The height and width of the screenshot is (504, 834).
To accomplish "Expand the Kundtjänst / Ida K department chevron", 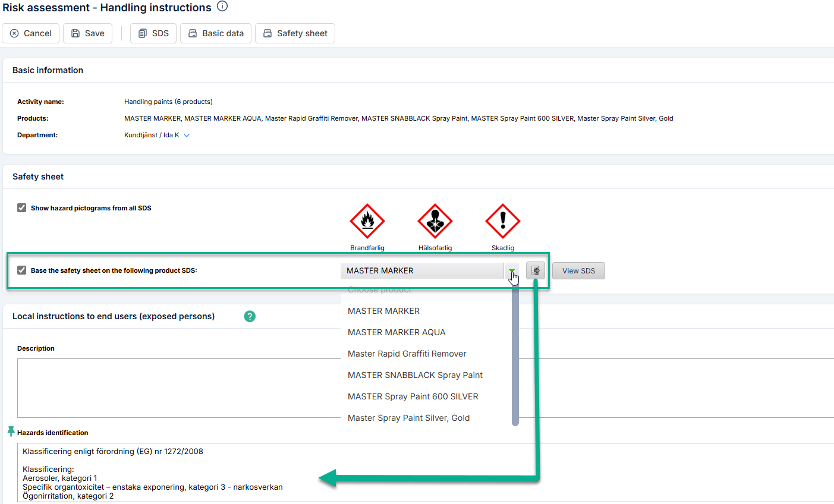I will [187, 136].
